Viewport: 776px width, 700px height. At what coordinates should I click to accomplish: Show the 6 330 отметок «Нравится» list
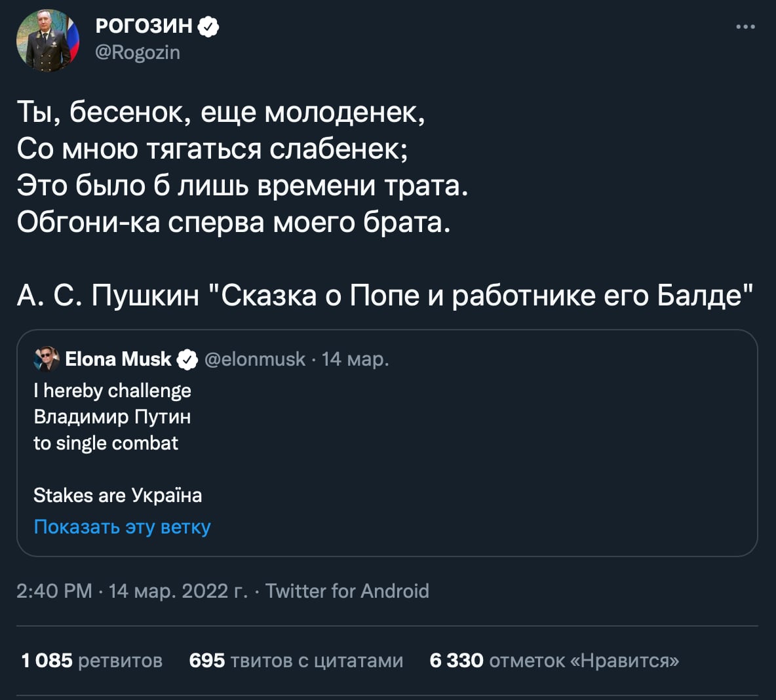tap(554, 660)
